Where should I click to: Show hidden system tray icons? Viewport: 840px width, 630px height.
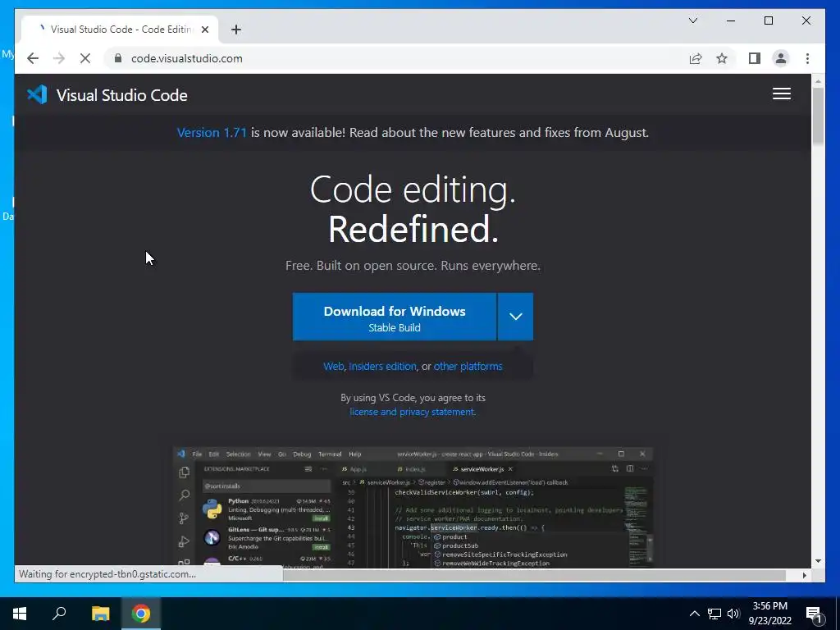click(694, 614)
